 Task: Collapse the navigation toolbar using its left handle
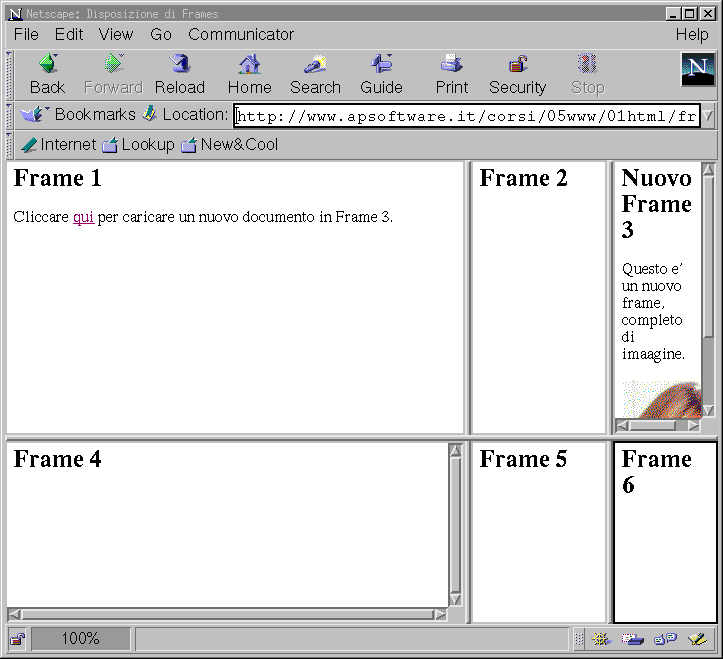click(x=10, y=73)
